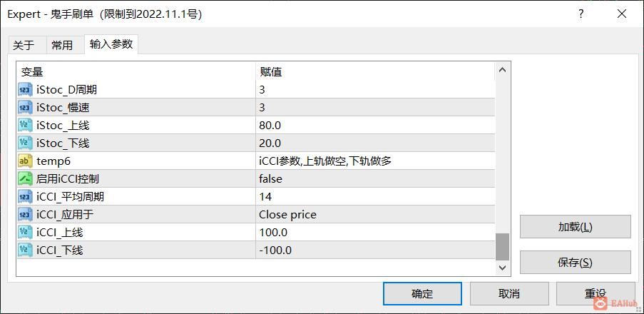Select the double-type icon for iCCI_下线
This screenshot has width=644, height=314.
(x=25, y=250)
